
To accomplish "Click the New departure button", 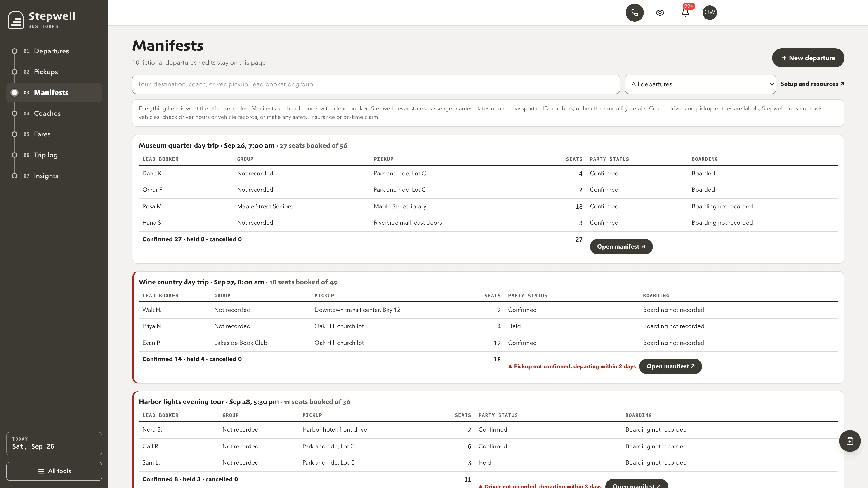I will click(x=808, y=58).
